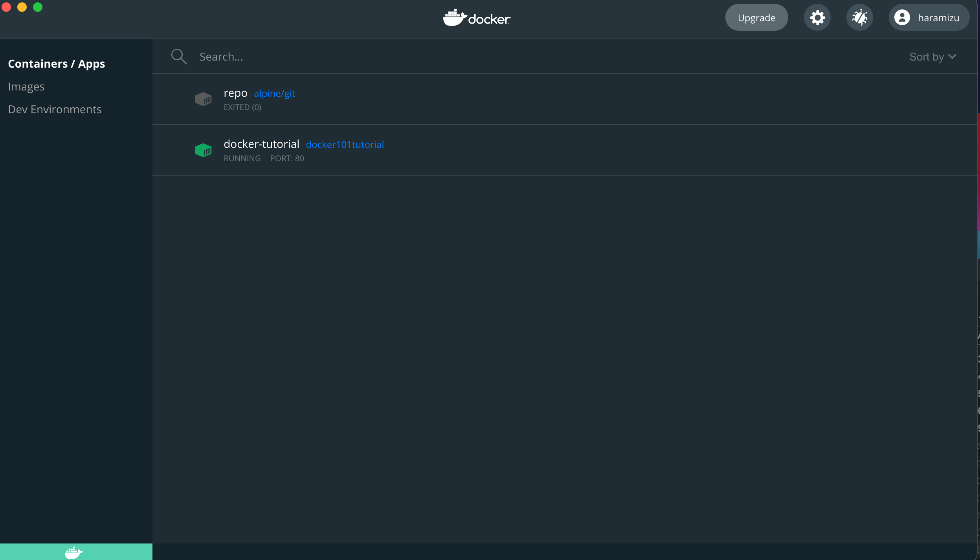
Task: Click the repo container stack icon
Action: click(x=203, y=99)
